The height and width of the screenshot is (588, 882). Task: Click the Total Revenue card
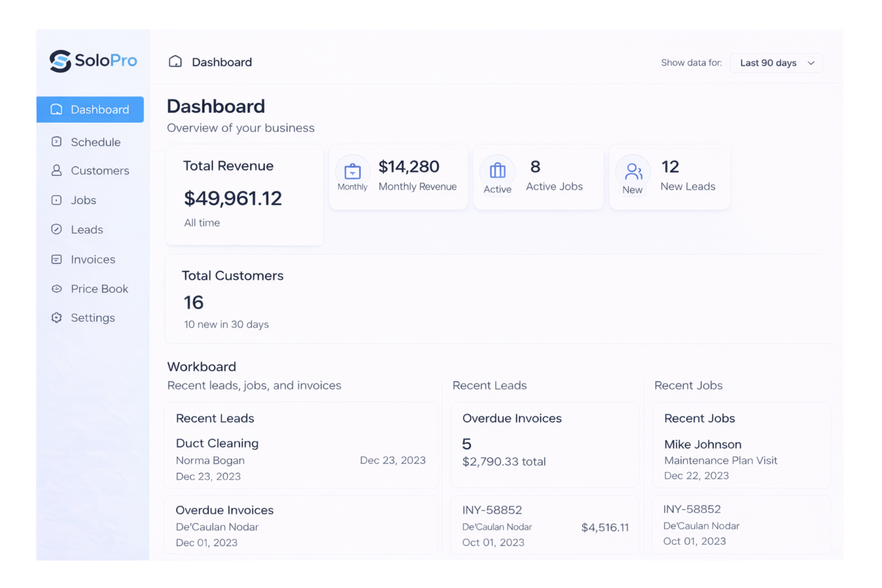[x=245, y=195]
